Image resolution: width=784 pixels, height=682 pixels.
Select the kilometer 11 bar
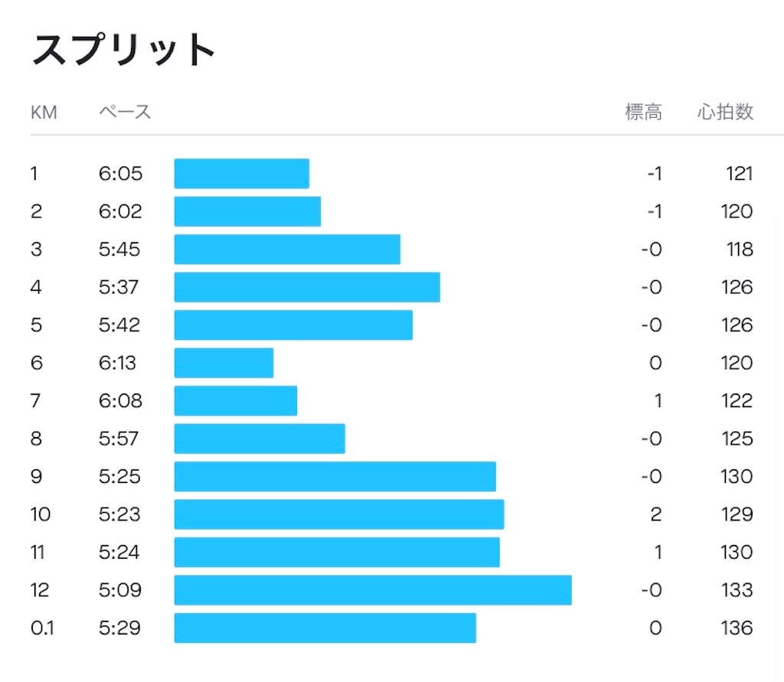(x=337, y=553)
